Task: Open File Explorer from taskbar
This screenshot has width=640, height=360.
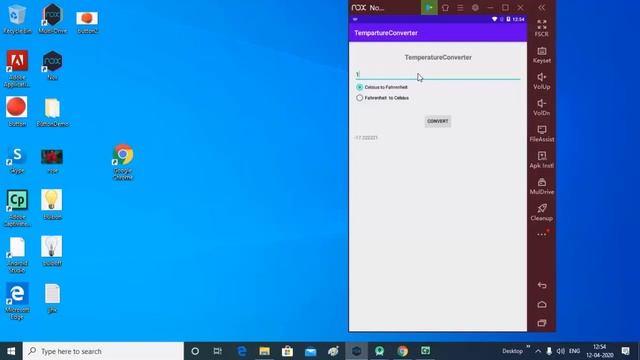Action: (x=264, y=351)
